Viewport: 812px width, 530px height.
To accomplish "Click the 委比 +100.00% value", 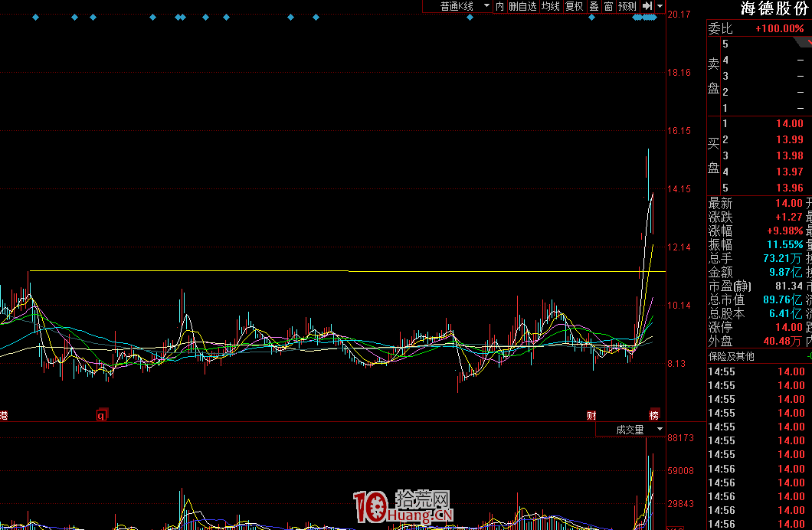I will coord(779,28).
